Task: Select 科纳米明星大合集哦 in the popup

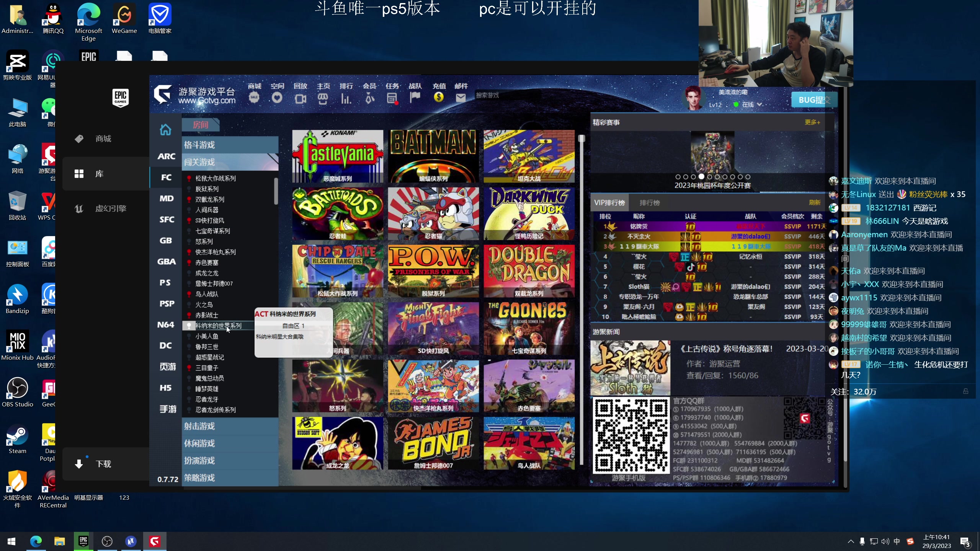Action: point(279,336)
